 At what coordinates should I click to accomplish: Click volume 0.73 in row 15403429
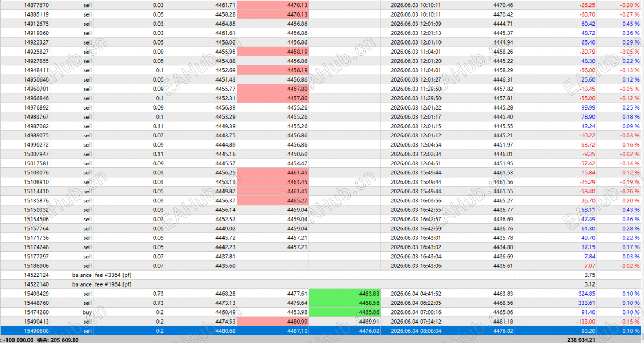(x=158, y=294)
